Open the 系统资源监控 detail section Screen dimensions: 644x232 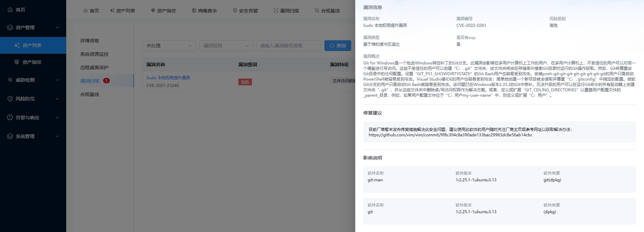[x=94, y=54]
